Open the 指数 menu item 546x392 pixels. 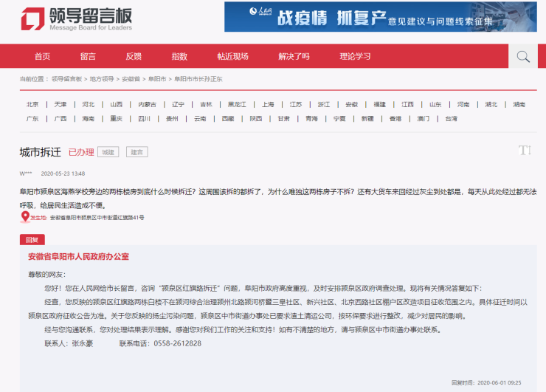pyautogui.click(x=179, y=56)
